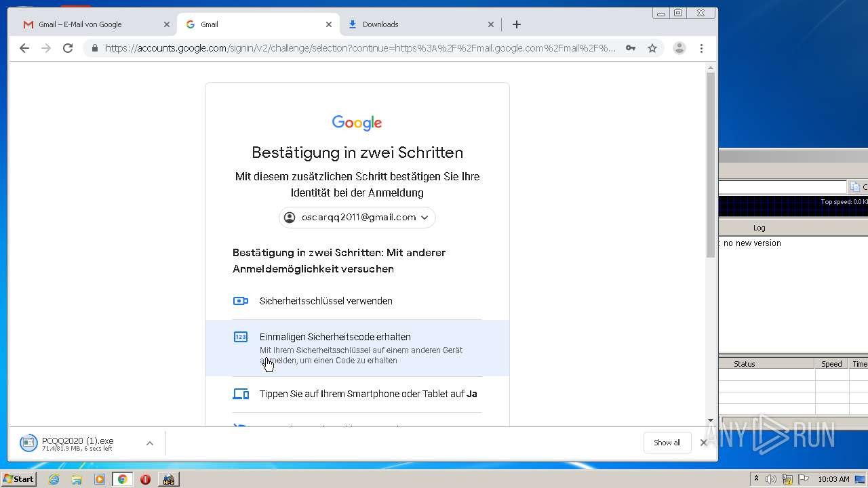
Task: Click the address bar URL
Action: pos(360,48)
